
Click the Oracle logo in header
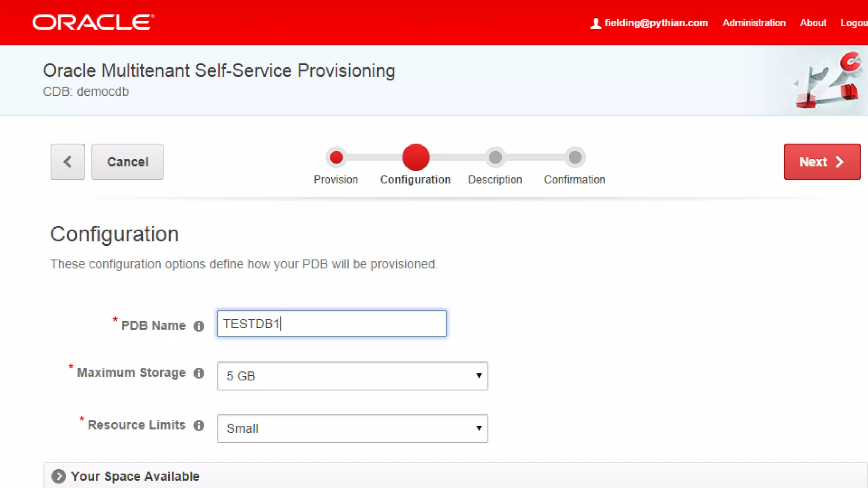(93, 22)
